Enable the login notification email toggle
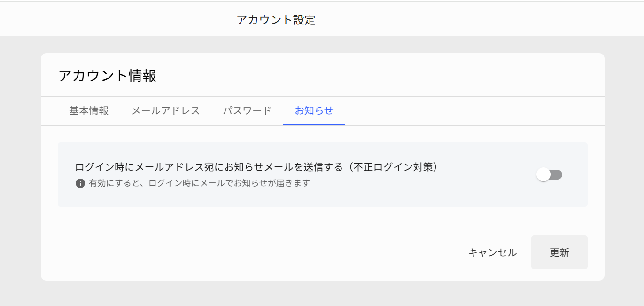 tap(549, 175)
